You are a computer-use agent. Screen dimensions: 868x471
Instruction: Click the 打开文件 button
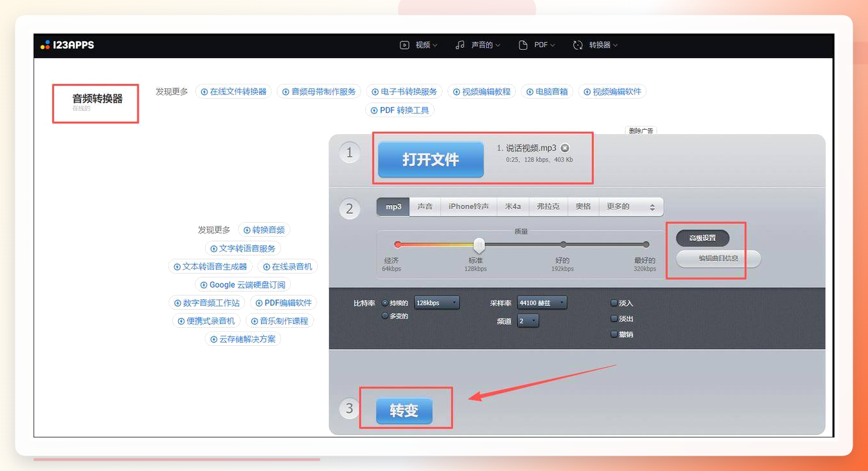coord(431,159)
